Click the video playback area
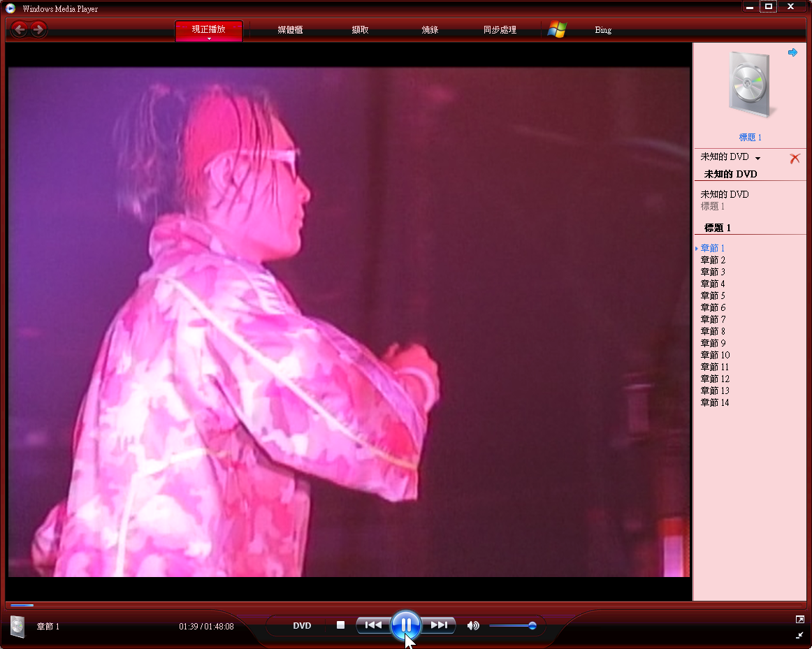Screen dimensions: 812x649 click(349, 322)
